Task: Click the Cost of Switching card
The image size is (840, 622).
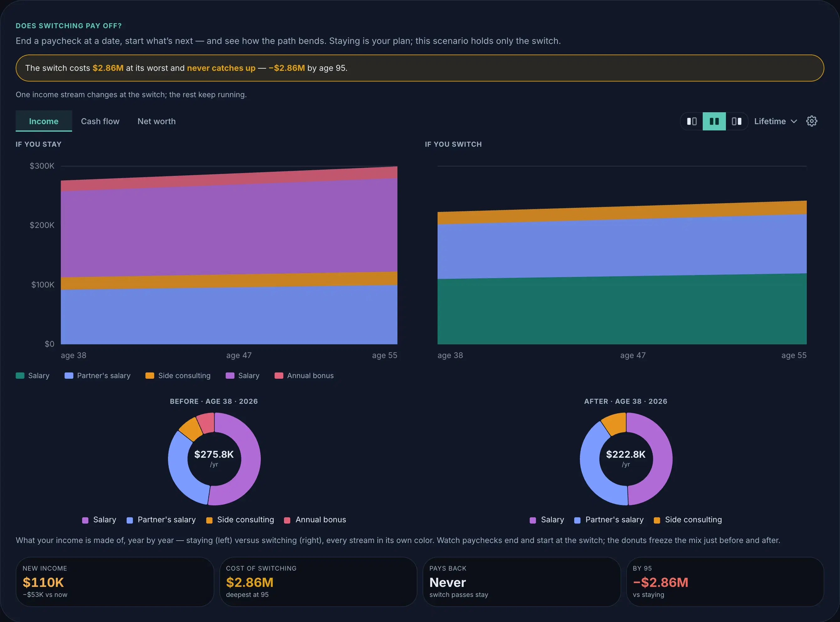Action: point(318,582)
